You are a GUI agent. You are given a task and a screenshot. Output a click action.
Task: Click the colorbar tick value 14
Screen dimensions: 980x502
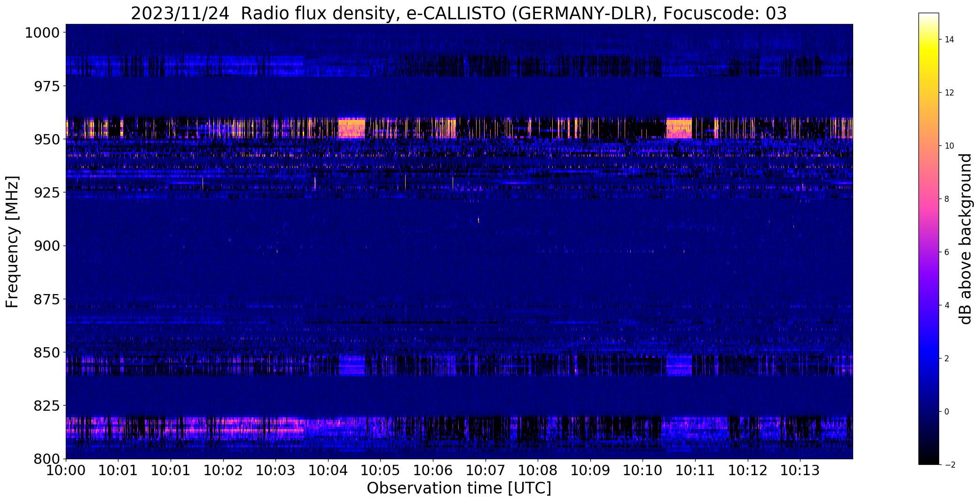[x=949, y=40]
